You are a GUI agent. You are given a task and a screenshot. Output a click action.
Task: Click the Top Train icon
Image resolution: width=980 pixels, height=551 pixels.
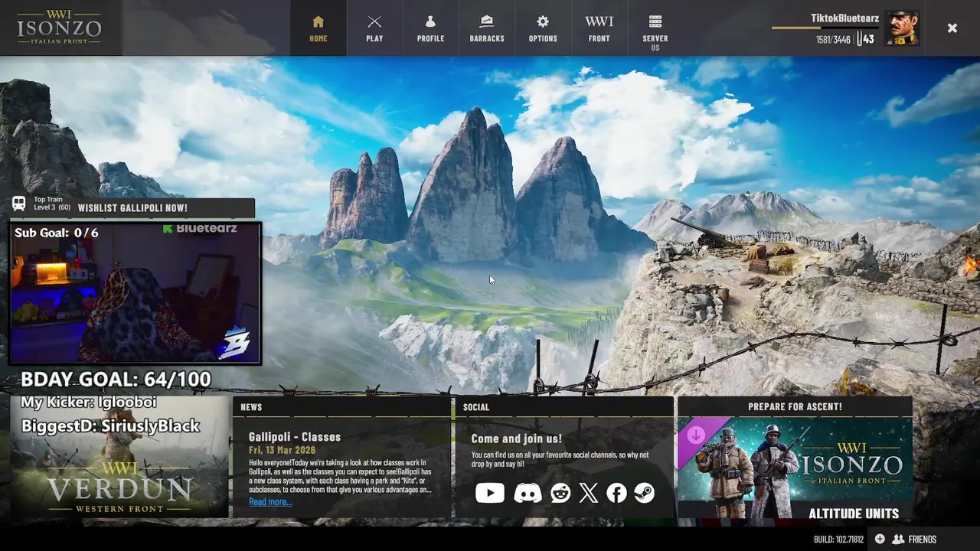18,204
